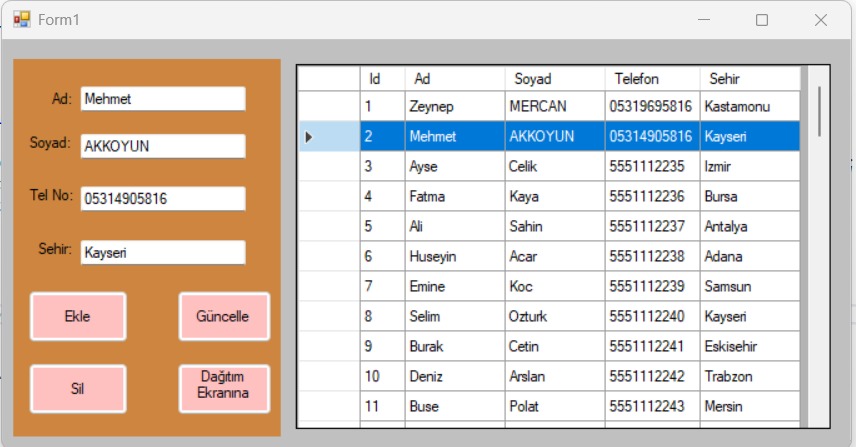The width and height of the screenshot is (856, 447).
Task: Select the phone cell 05319695816
Action: (x=652, y=106)
